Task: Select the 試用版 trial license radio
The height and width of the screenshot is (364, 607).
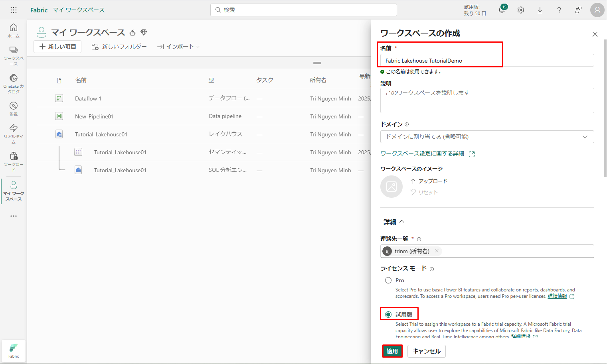Action: (x=388, y=315)
